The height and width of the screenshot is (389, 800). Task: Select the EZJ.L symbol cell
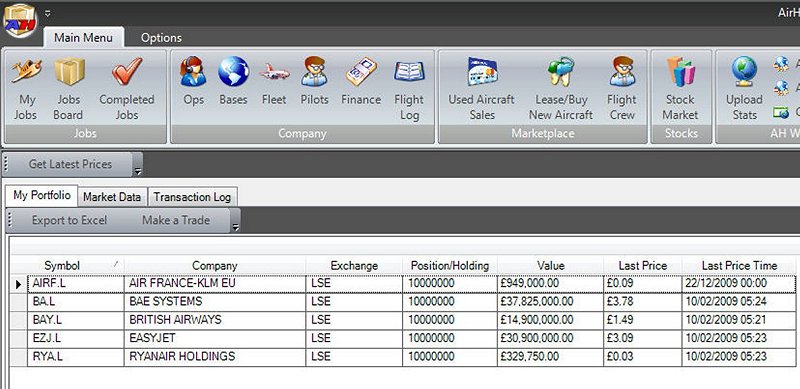(x=76, y=338)
